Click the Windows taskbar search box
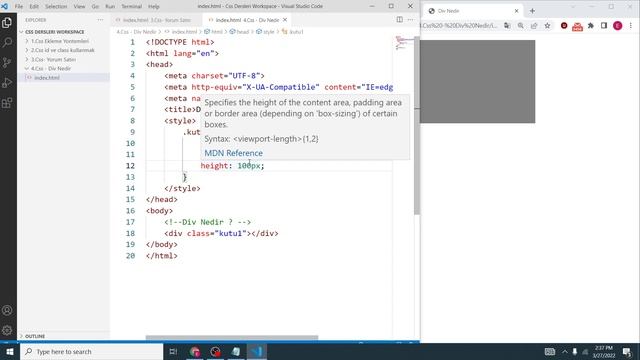640x360 pixels. coord(91,351)
